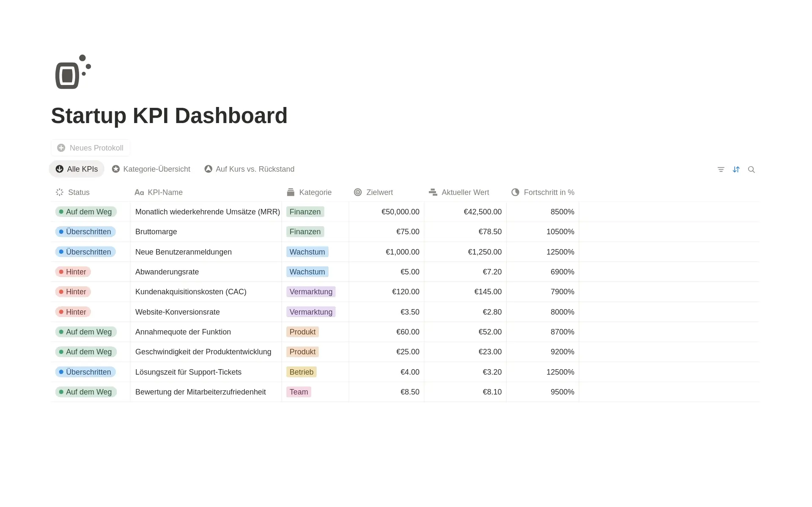Viewport: 812px width, 507px height.
Task: Click the Betrieb category tag
Action: [x=301, y=372]
